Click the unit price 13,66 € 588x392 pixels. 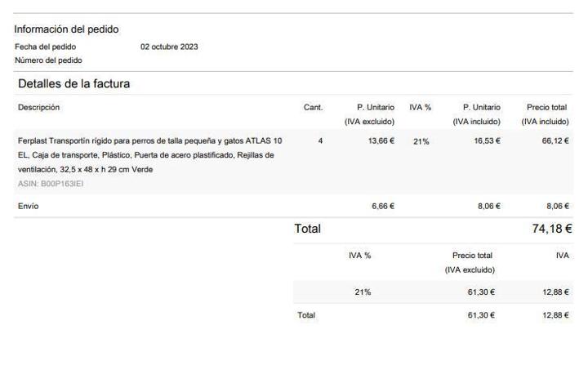pyautogui.click(x=381, y=141)
